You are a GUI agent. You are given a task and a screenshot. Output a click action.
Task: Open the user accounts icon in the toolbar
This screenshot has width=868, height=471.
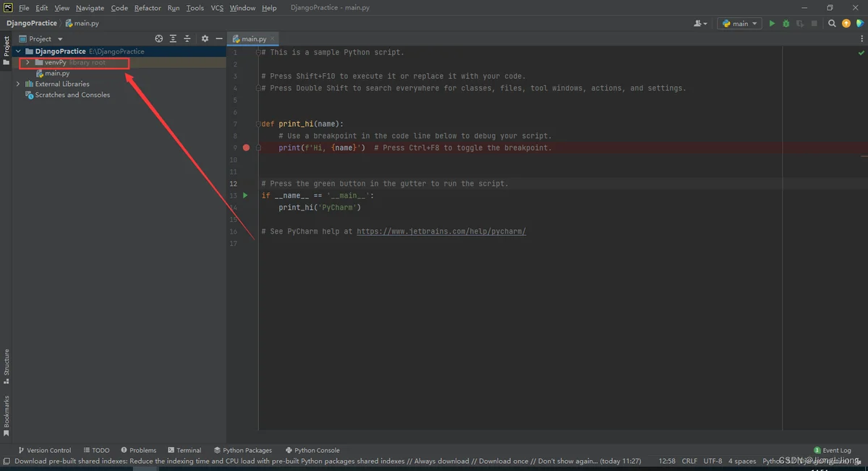point(700,23)
